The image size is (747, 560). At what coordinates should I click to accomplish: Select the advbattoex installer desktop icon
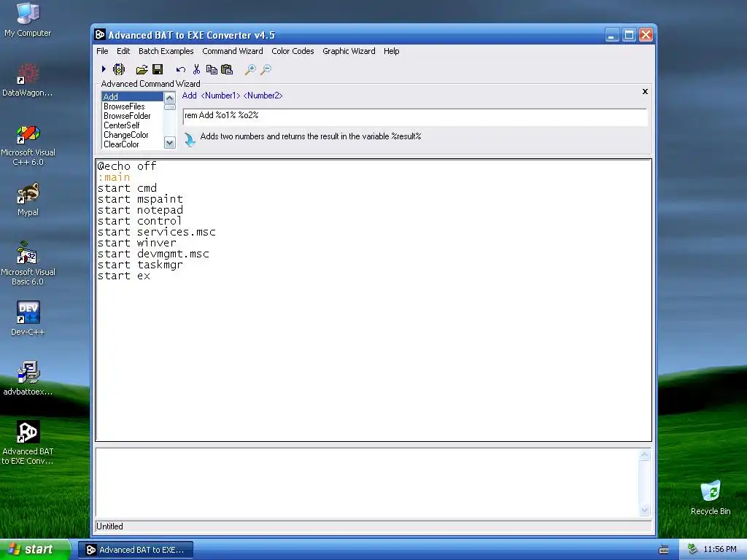tap(28, 378)
